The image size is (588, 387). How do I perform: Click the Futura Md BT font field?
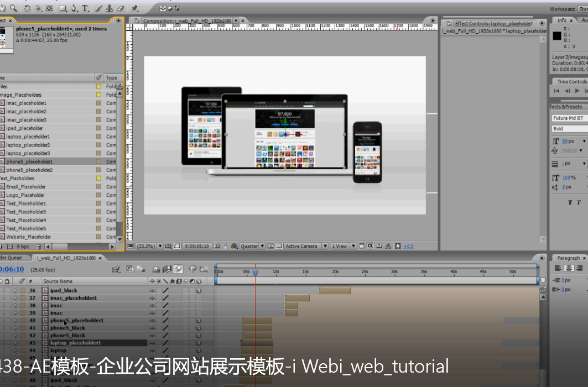tap(570, 118)
